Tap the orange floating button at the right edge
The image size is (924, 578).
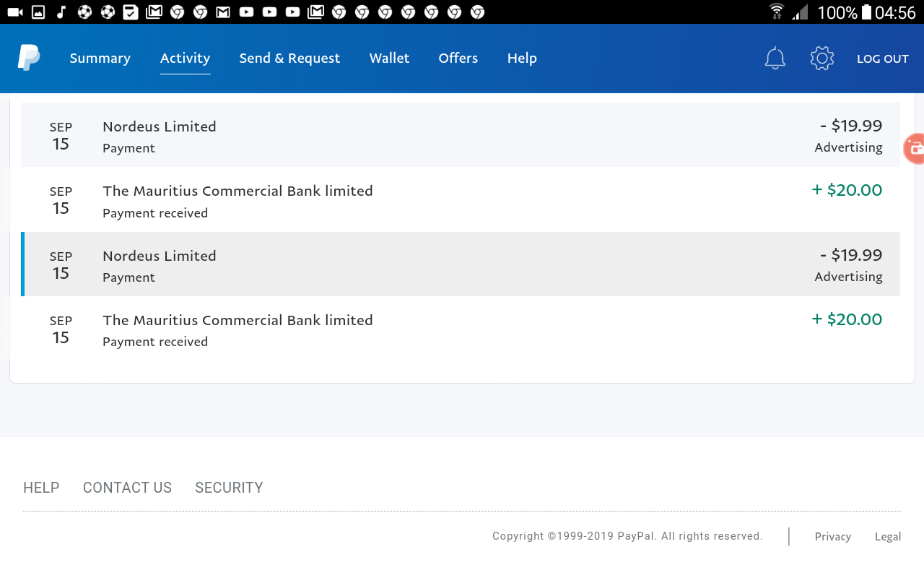tap(915, 149)
